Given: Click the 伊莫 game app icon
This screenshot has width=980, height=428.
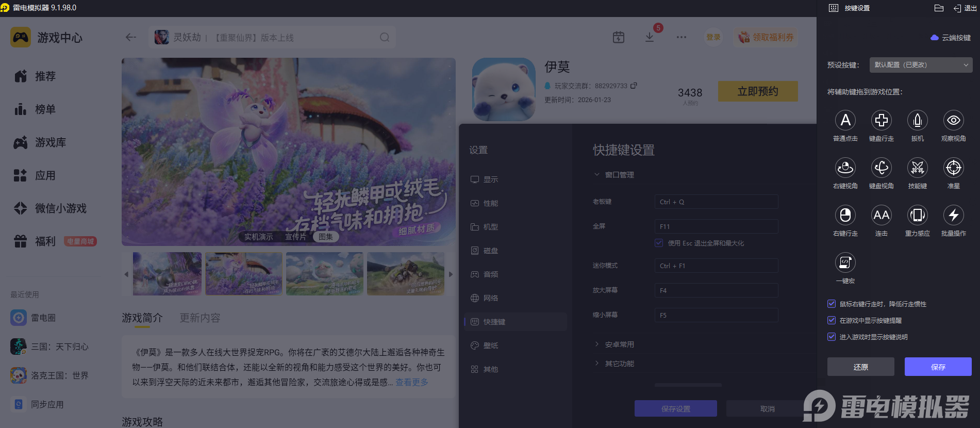Looking at the screenshot, I should tap(504, 89).
